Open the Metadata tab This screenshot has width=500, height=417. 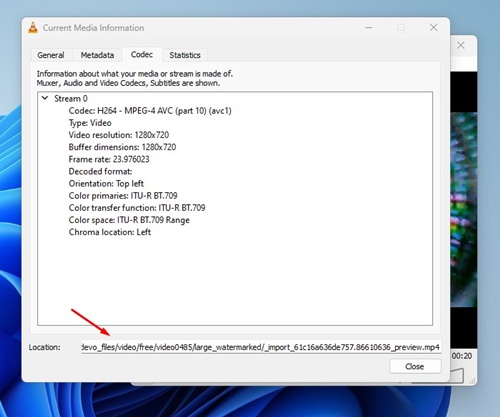(97, 55)
